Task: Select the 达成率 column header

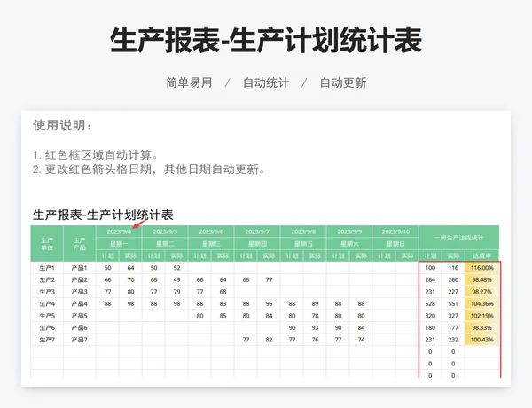Action: coord(481,255)
